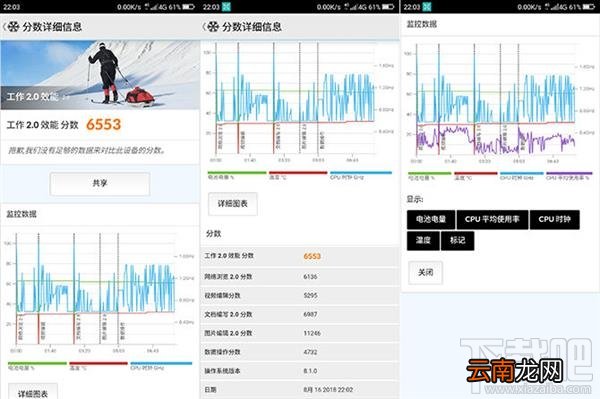Toggle 电池电量 display button

(x=431, y=220)
